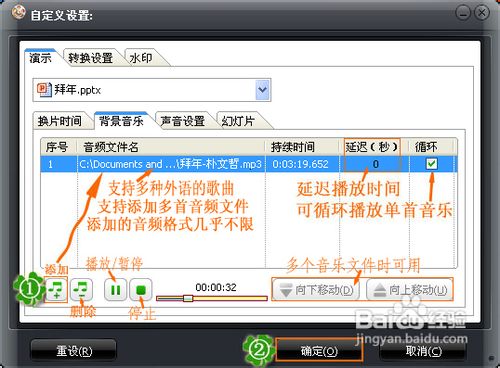Open the 拜年.pptx presentation dropdown

(x=263, y=90)
